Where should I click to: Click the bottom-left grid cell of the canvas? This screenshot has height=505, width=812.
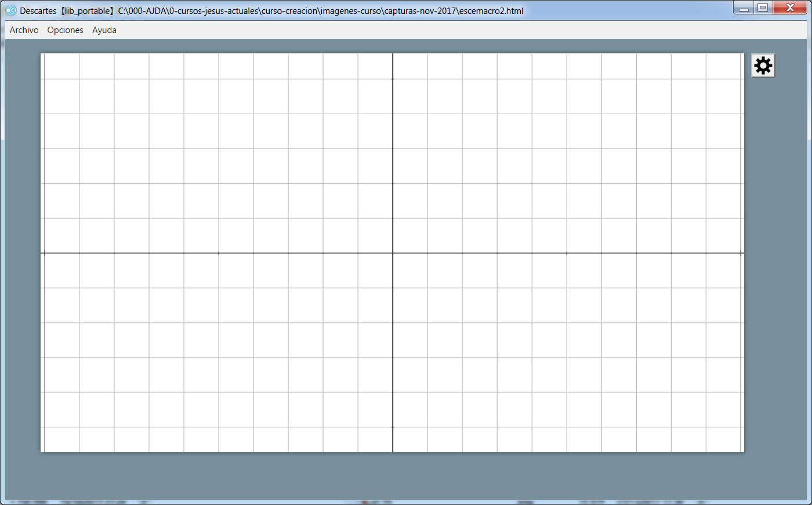click(x=61, y=439)
